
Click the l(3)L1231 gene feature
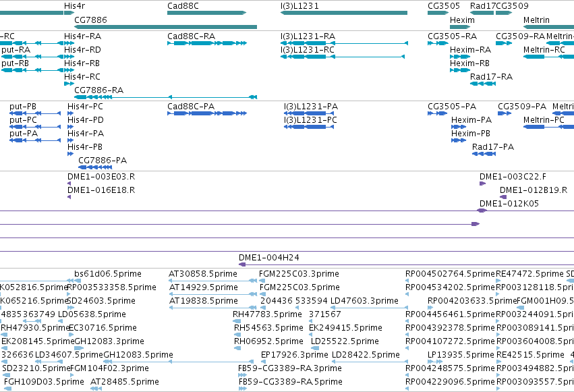(344, 13)
